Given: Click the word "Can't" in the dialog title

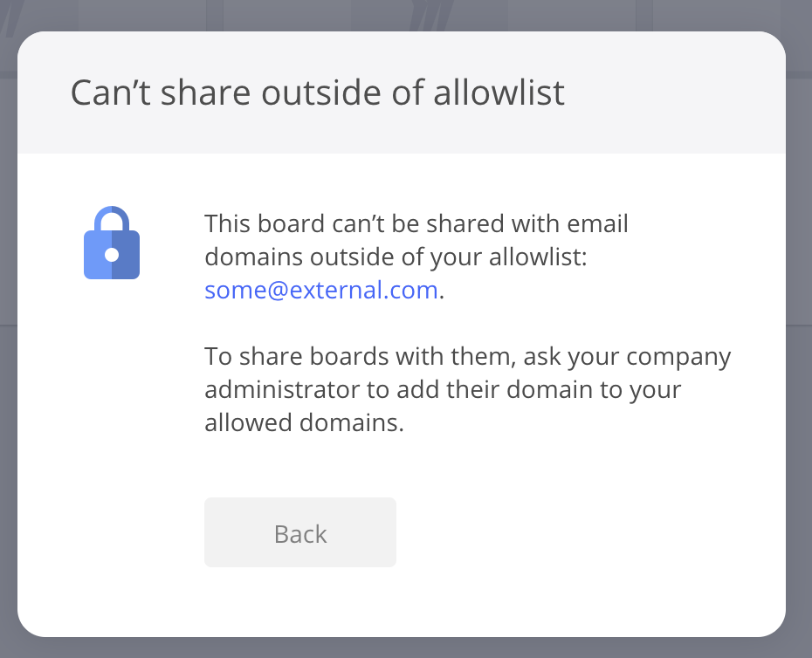Looking at the screenshot, I should [107, 93].
